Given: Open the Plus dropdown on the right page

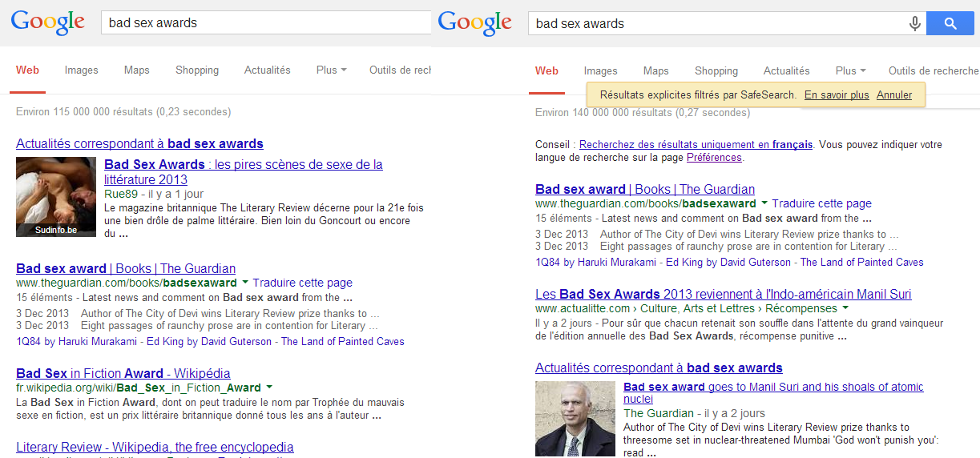Looking at the screenshot, I should point(850,70).
